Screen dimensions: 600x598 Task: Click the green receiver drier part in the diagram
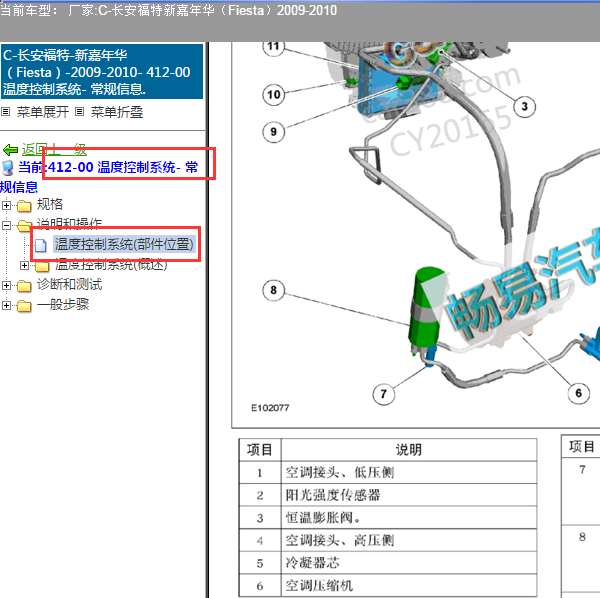click(x=426, y=308)
